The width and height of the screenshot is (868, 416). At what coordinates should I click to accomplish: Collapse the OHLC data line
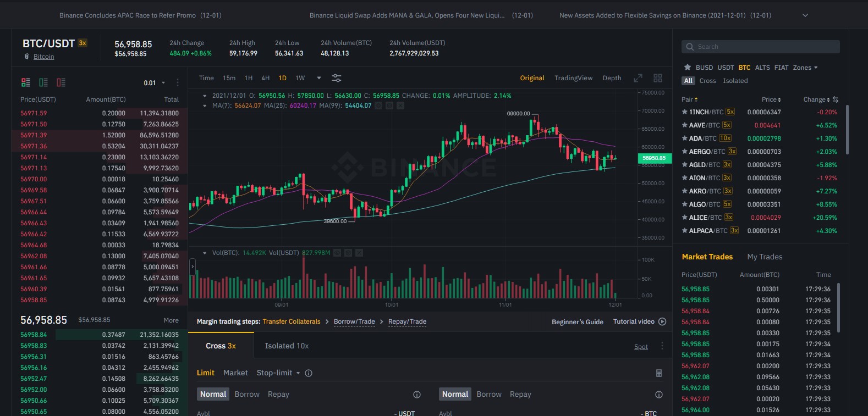[205, 96]
